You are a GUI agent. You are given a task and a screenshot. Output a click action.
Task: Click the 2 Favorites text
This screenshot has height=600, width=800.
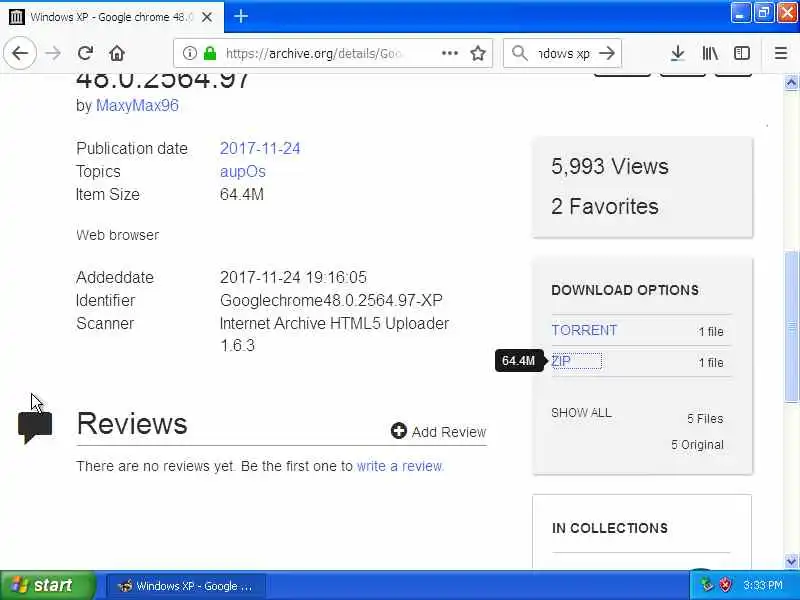pos(605,207)
